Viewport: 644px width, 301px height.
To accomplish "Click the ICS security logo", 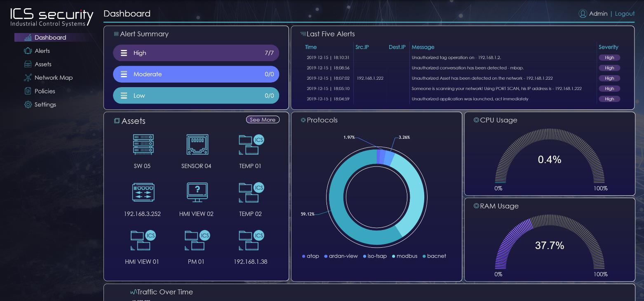I will 52,17.
